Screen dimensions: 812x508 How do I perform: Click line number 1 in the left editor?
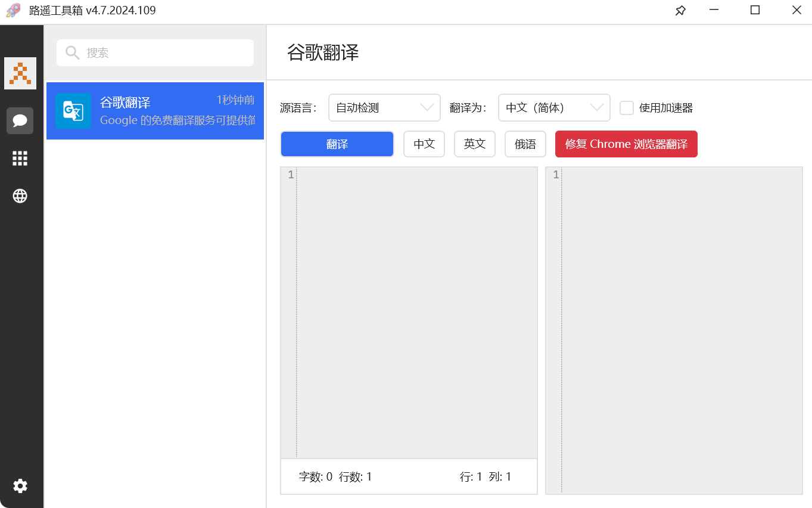click(x=291, y=175)
